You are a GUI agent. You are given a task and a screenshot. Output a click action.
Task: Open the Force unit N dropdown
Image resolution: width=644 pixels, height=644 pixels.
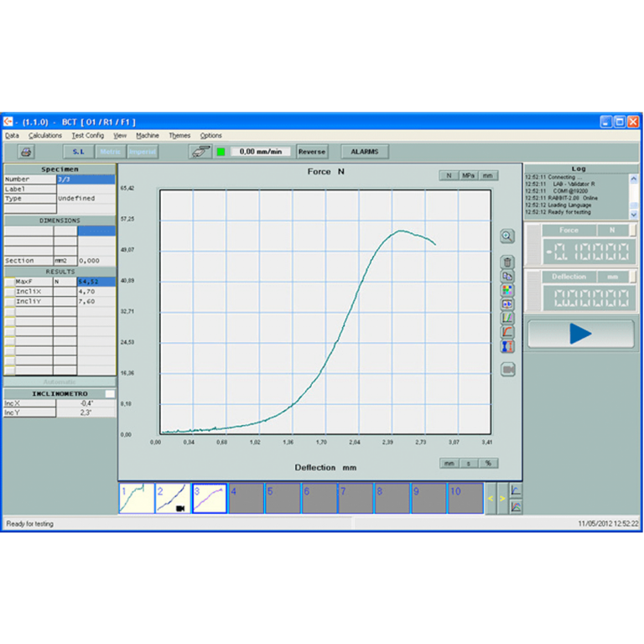(x=612, y=230)
